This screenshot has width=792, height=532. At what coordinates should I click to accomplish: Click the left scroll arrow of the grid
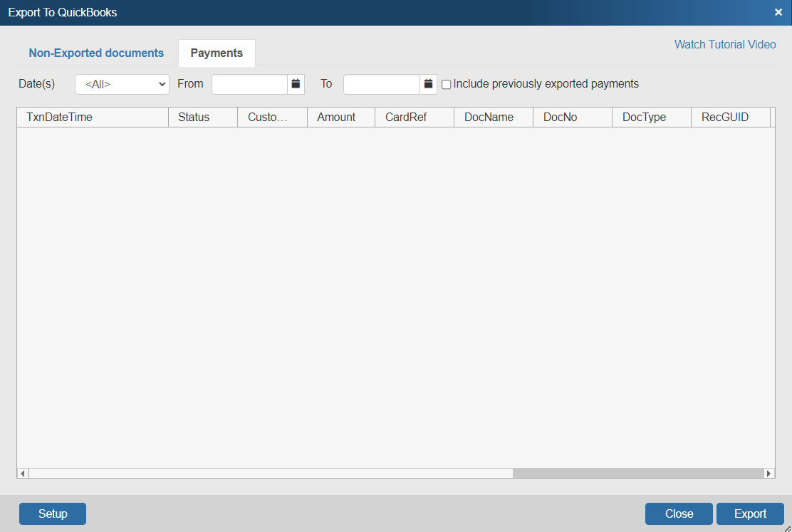pyautogui.click(x=23, y=473)
